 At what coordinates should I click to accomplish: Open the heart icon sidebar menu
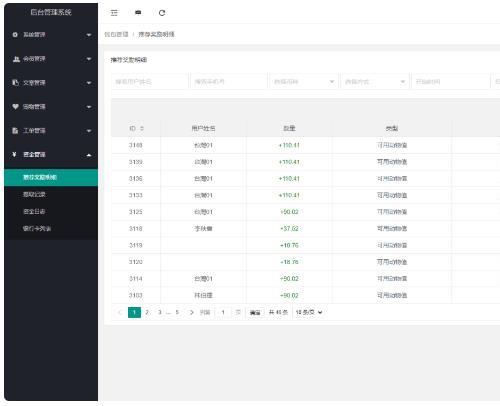click(x=51, y=107)
